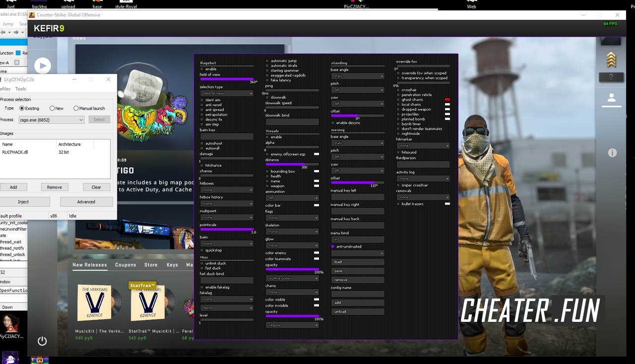
Task: Open the selection type dropdown
Action: click(x=227, y=93)
